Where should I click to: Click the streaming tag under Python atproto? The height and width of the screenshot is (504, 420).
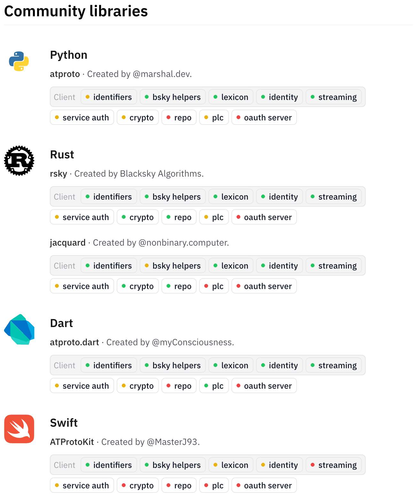coord(334,97)
